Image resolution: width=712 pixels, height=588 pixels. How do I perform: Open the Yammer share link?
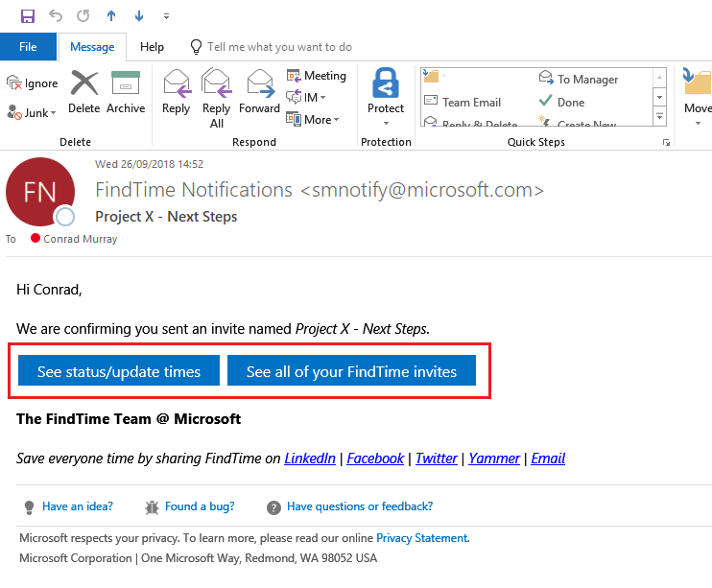pos(494,459)
